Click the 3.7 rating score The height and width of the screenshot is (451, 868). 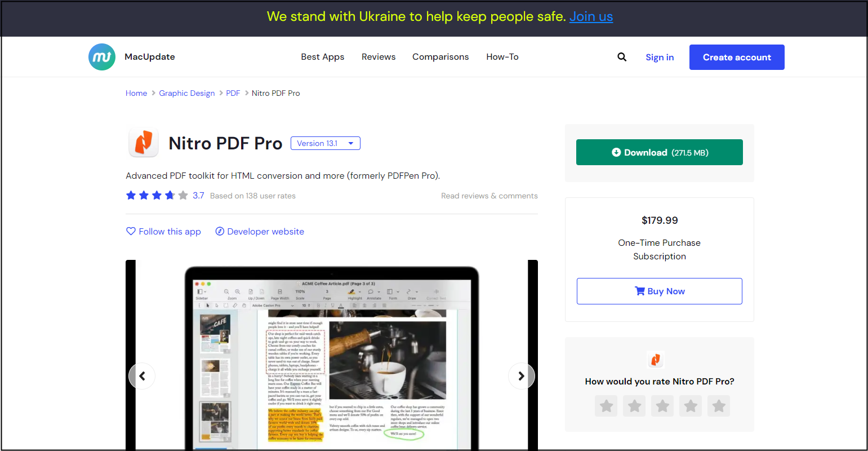[198, 196]
